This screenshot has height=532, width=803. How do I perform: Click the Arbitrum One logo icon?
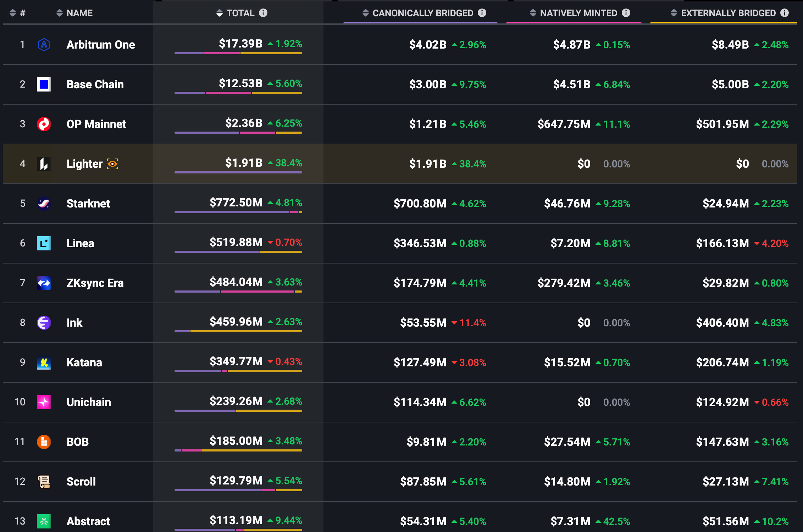point(44,45)
